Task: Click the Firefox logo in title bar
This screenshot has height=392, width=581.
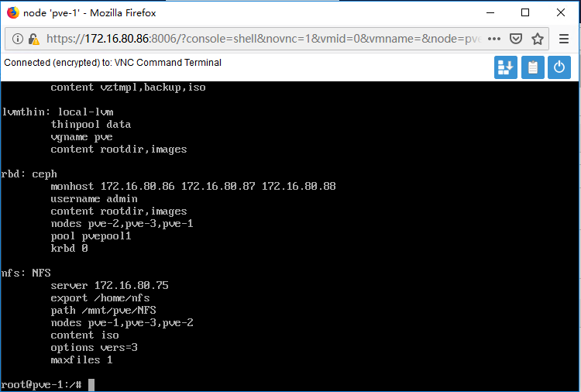Action: click(x=12, y=12)
